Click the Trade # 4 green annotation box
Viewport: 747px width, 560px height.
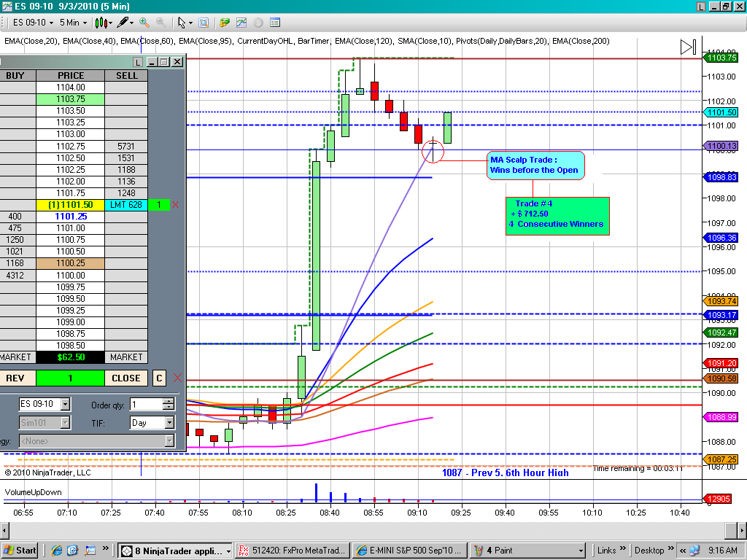coord(557,216)
